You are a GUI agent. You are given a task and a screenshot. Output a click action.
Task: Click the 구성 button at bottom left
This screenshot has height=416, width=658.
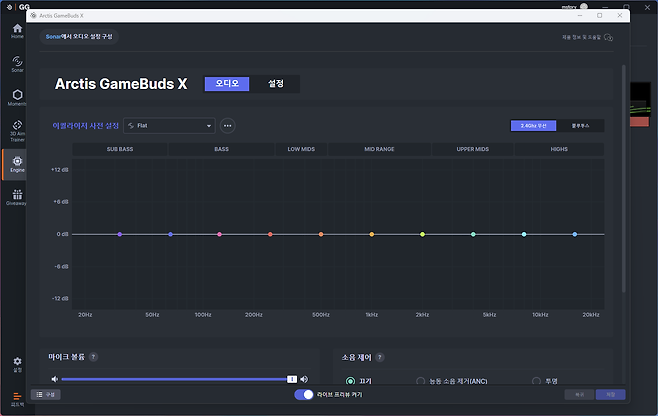coord(48,395)
